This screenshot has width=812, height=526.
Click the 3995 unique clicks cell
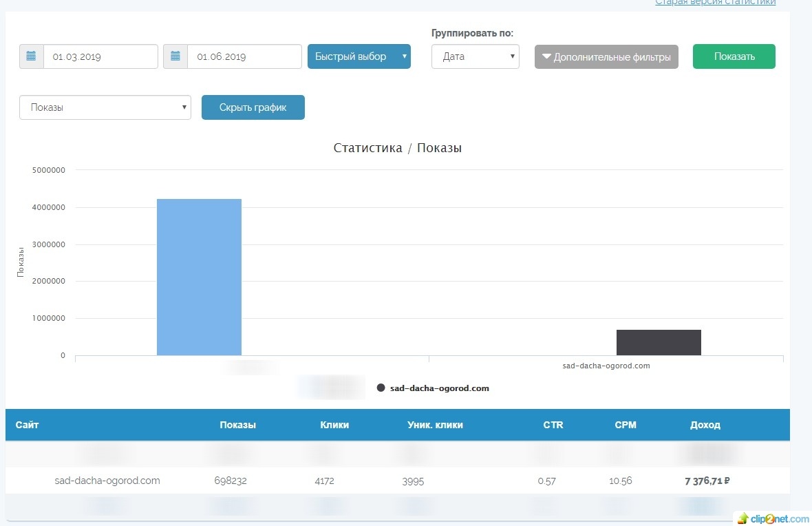coord(413,481)
